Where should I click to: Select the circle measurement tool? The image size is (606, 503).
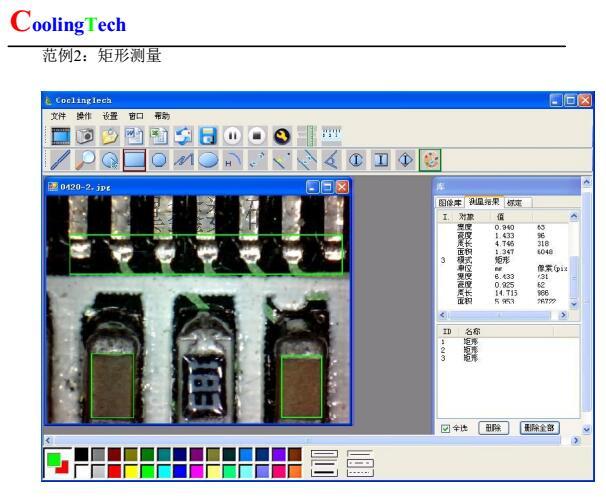[110, 160]
